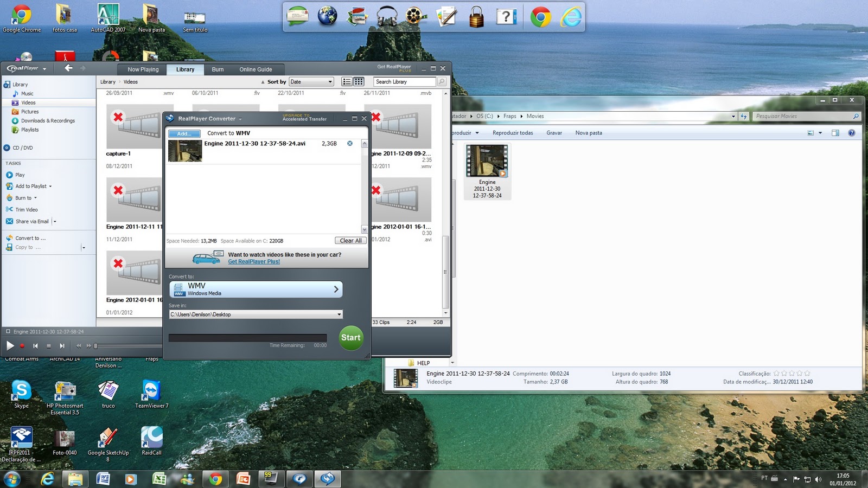Expand the Share via Email dropdown arrow

(55, 222)
